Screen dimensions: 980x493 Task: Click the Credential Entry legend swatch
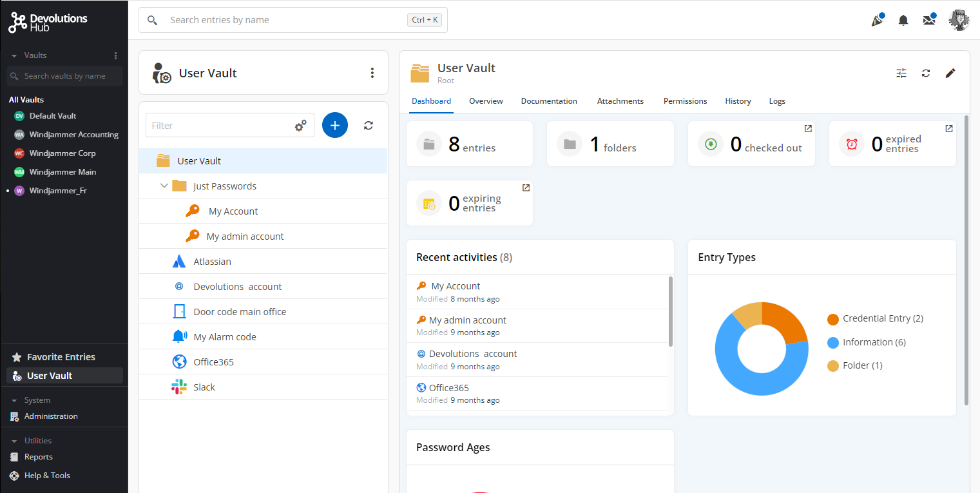click(x=833, y=319)
